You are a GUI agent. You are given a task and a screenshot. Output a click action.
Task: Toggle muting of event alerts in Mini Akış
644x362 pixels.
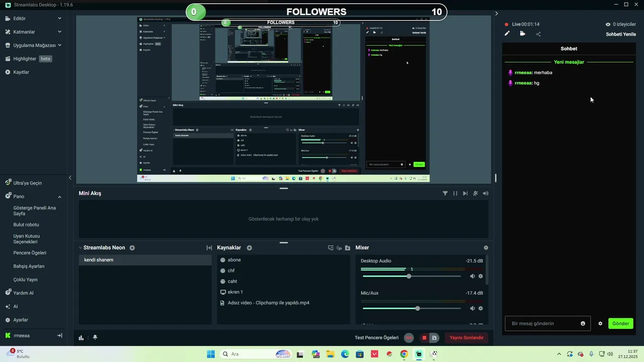click(x=475, y=193)
